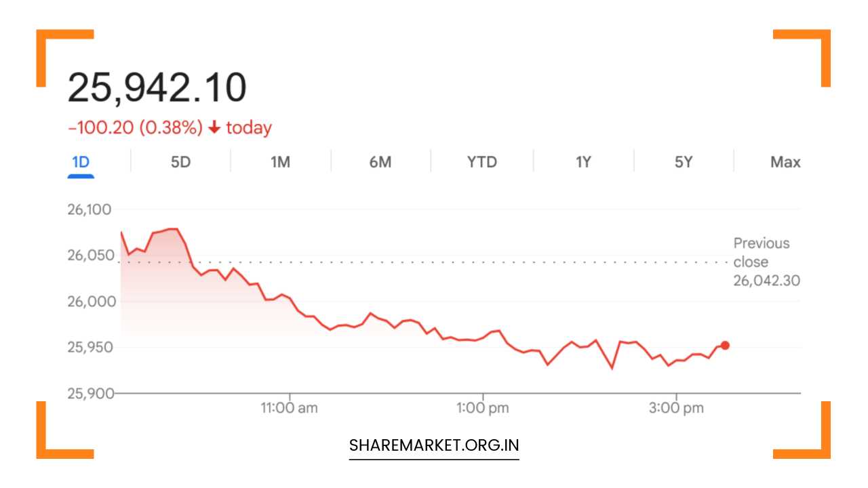Click the -100.20 (0.38%) change text
Viewport: 868px width, 488px height.
135,128
